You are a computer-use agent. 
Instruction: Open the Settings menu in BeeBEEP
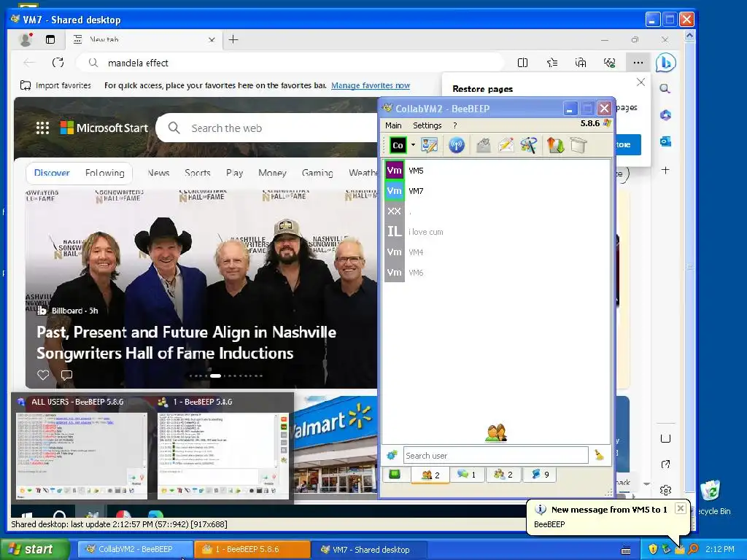(427, 125)
